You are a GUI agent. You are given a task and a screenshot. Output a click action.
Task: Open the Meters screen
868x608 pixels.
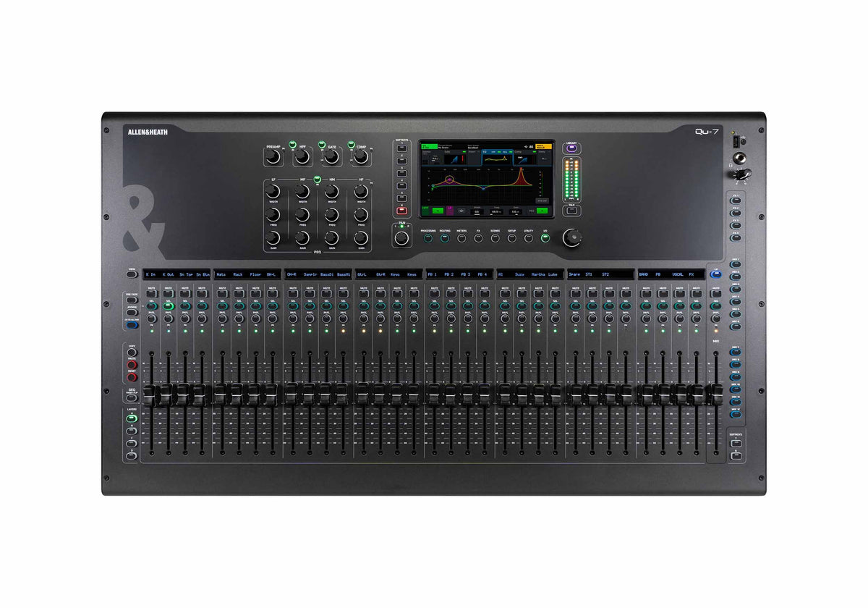(x=461, y=237)
